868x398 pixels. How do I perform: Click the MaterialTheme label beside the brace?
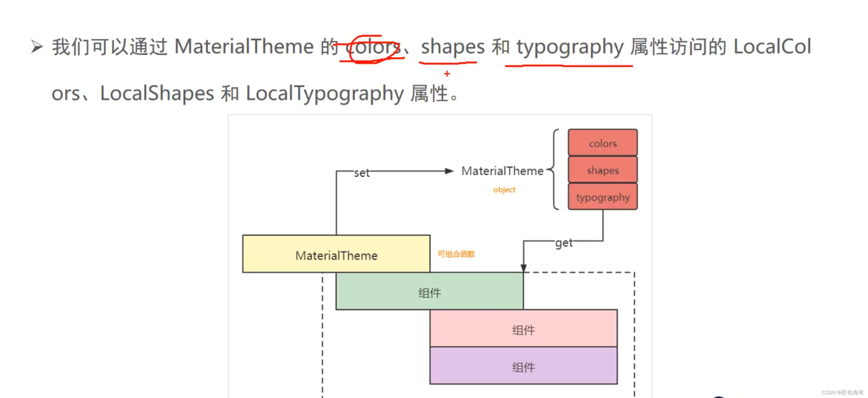point(503,171)
